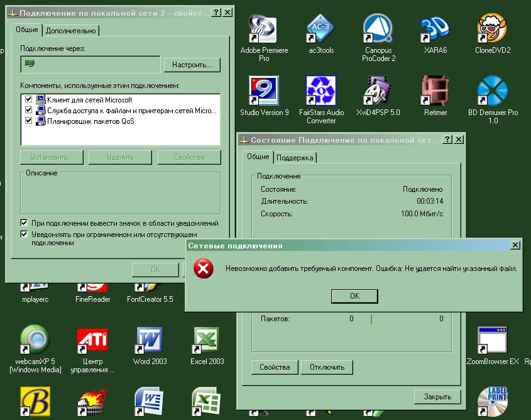Select the yellow B letter desktop icon
The width and height of the screenshot is (531, 420).
pyautogui.click(x=35, y=401)
